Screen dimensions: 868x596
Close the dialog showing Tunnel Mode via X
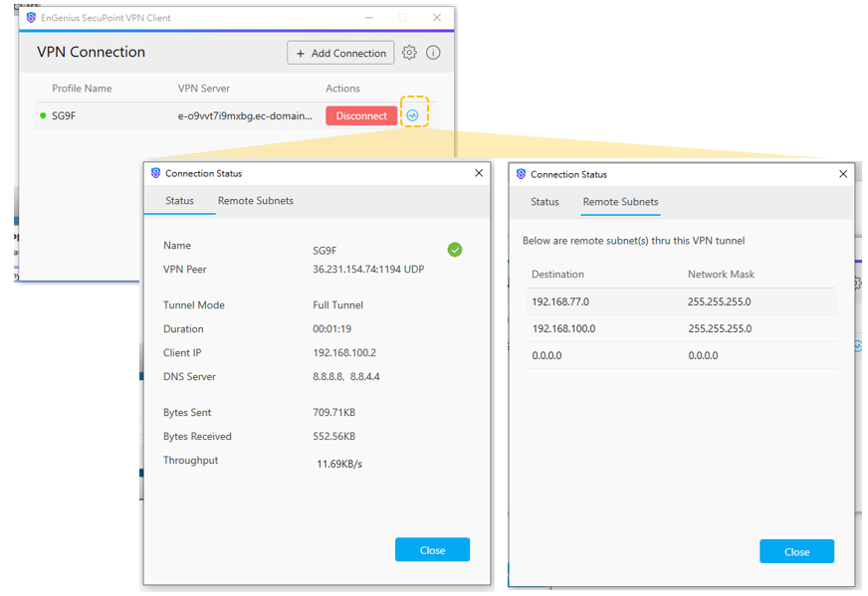coord(479,173)
